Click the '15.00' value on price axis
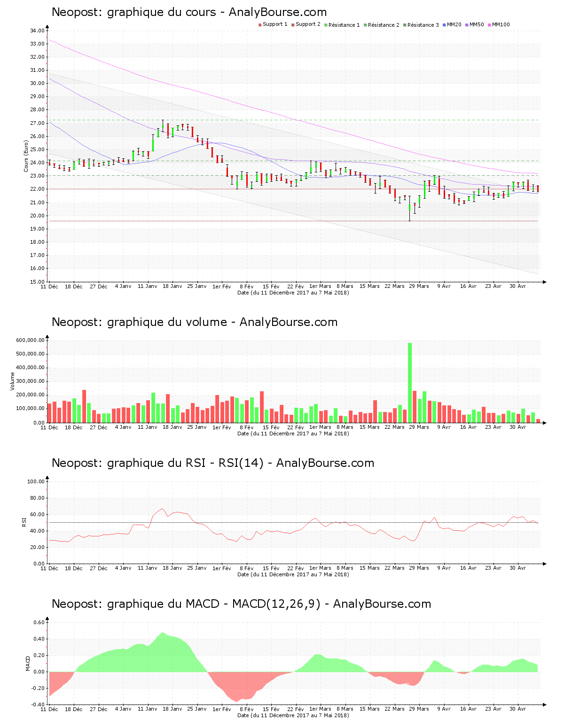 pos(37,282)
